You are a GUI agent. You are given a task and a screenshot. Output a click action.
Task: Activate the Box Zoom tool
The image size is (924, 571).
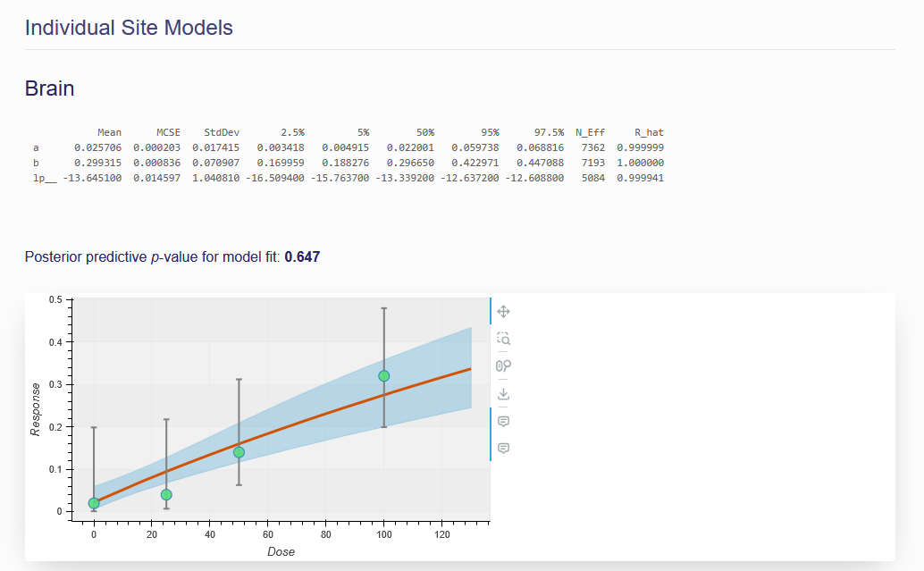(x=503, y=339)
